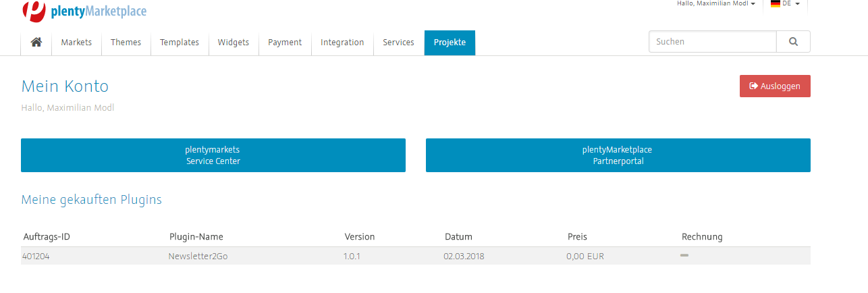Open plentyMarketplace Partnerportal button

[618, 155]
